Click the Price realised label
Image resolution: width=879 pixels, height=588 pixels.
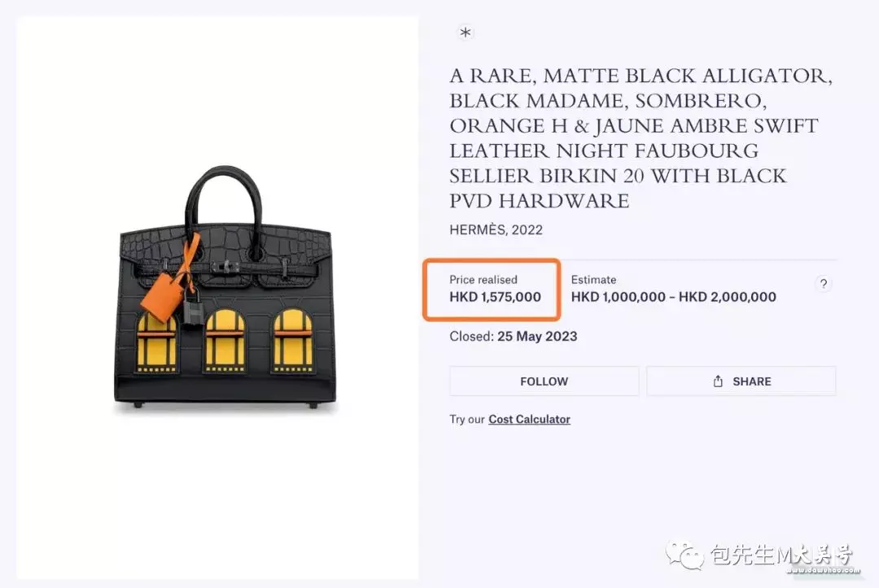coord(483,280)
